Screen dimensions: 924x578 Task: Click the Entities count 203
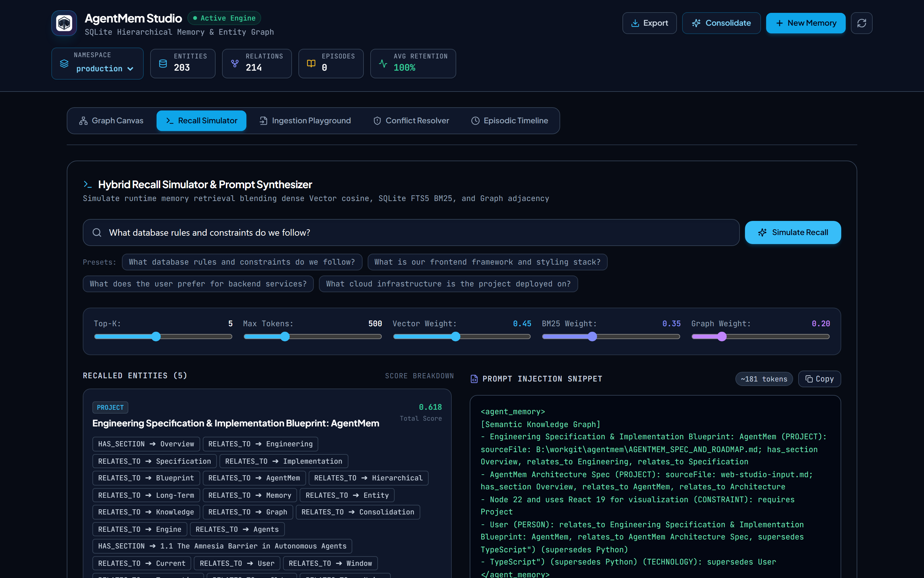pos(182,68)
